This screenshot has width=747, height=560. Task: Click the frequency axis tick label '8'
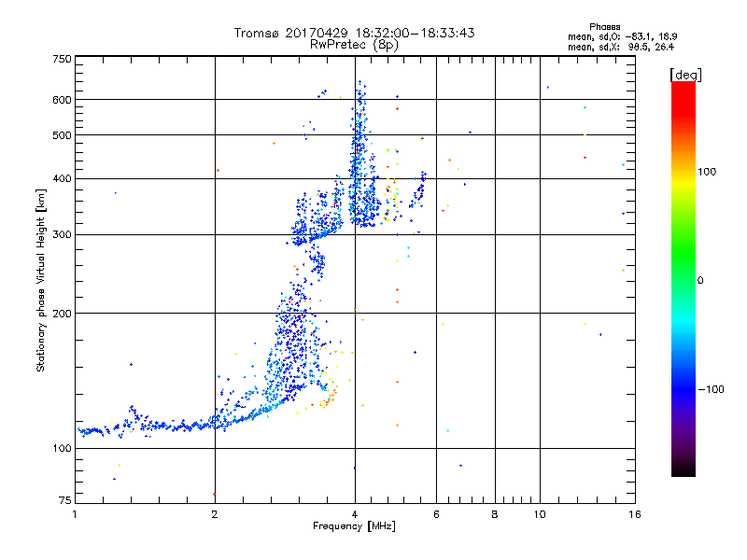(495, 514)
